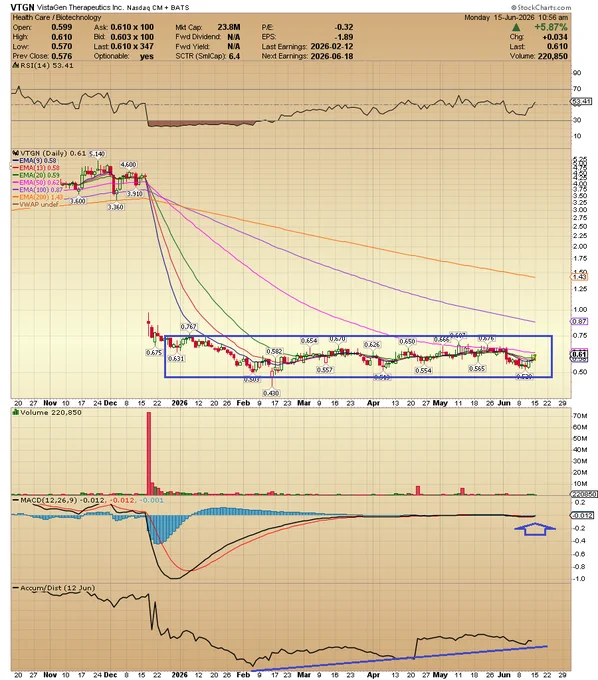This screenshot has height=680, width=598.
Task: Click the +5.87% percent change
Action: [551, 27]
